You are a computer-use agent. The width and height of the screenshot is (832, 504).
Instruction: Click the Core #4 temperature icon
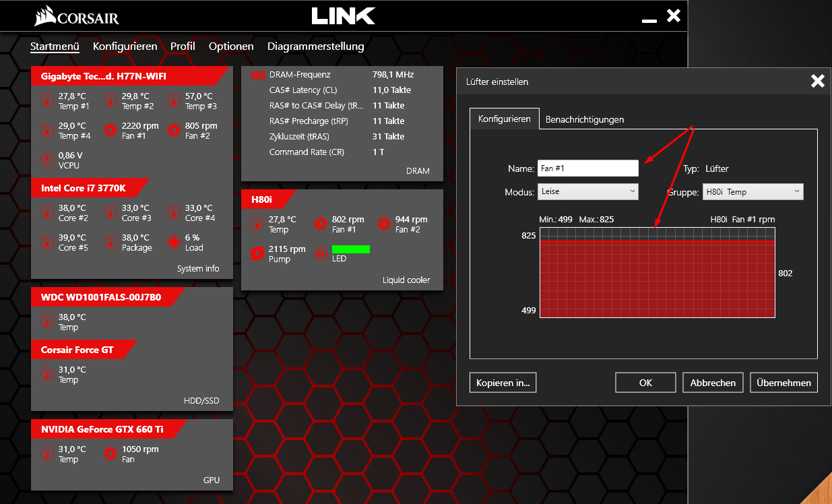click(x=173, y=213)
